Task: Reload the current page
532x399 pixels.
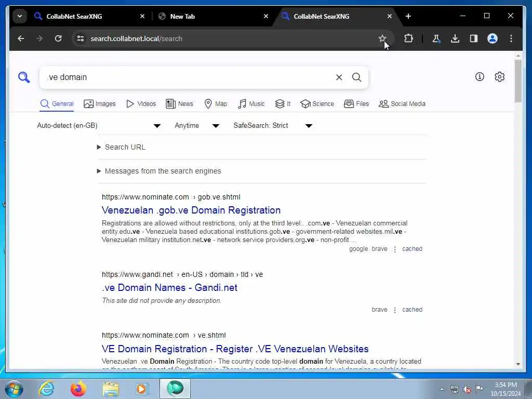Action: (58, 38)
